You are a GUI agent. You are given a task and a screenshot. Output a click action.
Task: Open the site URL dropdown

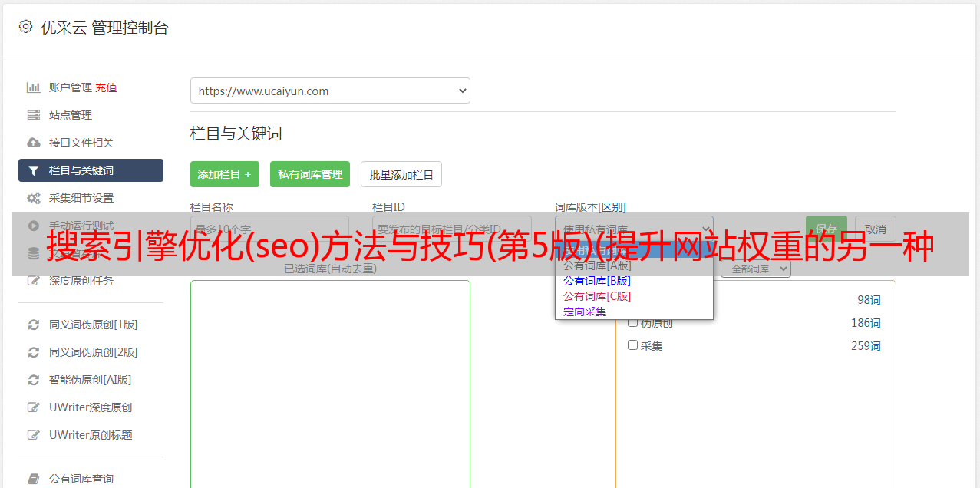330,91
